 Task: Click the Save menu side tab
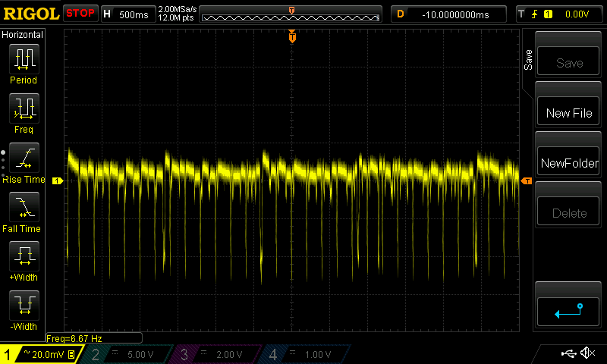528,60
